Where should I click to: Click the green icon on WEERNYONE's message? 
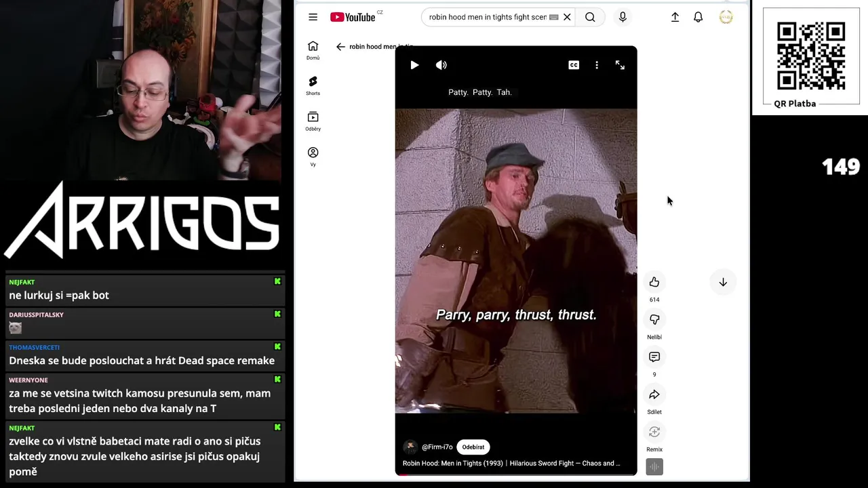pyautogui.click(x=277, y=380)
